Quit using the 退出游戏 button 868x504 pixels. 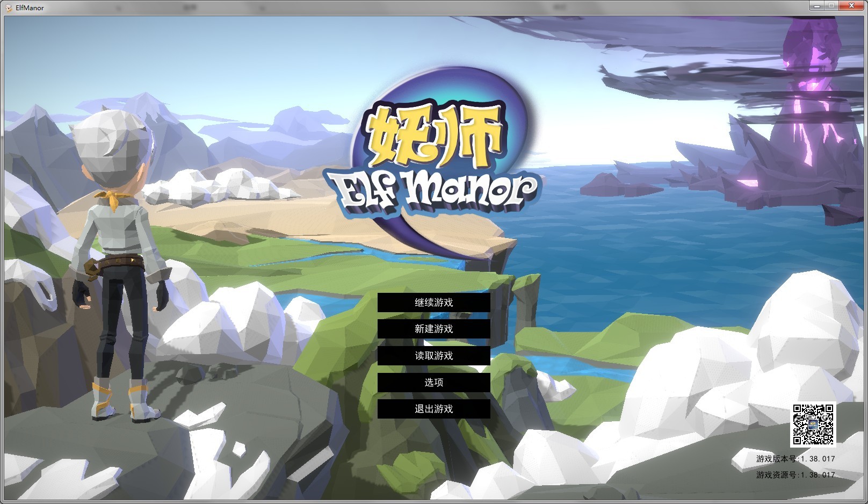(x=434, y=409)
